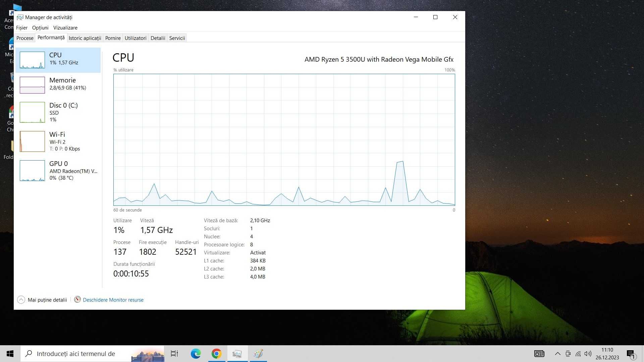The width and height of the screenshot is (644, 362).
Task: Select the Performanță tab
Action: click(x=50, y=38)
